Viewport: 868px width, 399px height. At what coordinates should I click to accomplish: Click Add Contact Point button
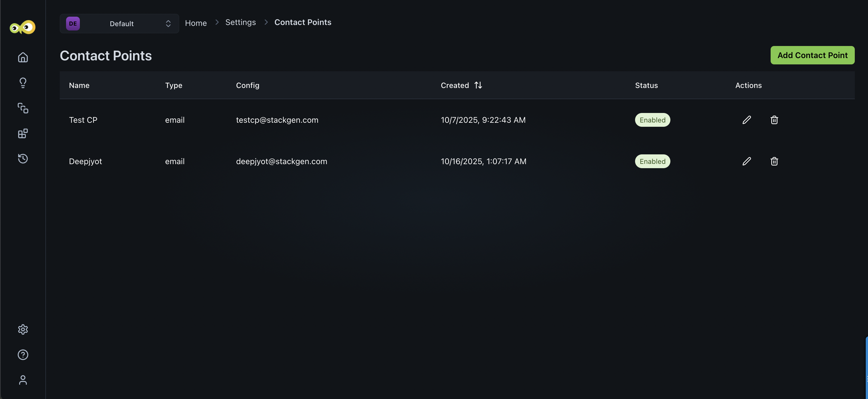812,55
